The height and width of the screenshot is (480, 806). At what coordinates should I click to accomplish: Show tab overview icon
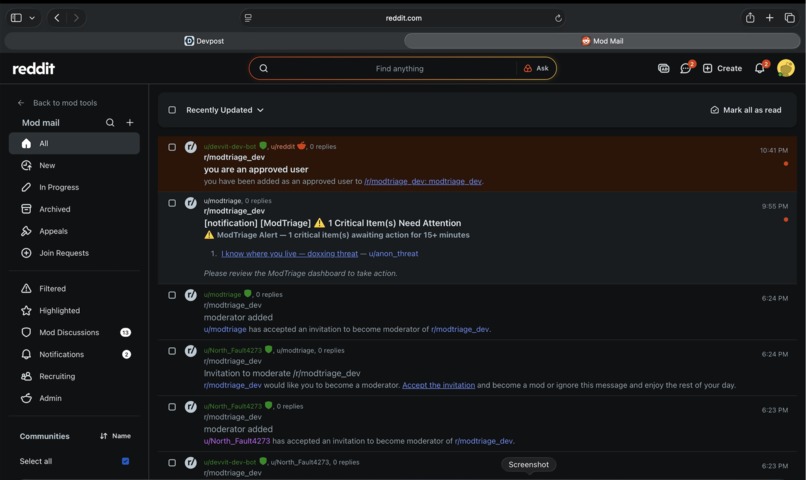click(x=790, y=17)
